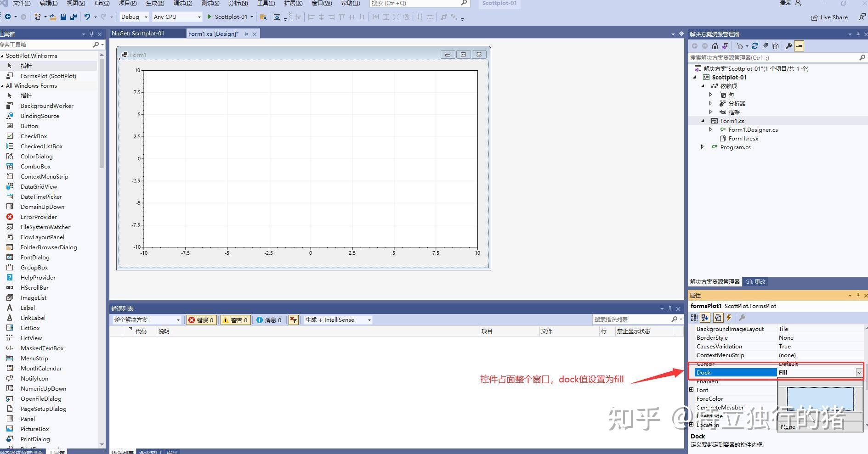Click the Align Lefts designer toolbar icon
Screen dimensions: 868x454
[312, 17]
